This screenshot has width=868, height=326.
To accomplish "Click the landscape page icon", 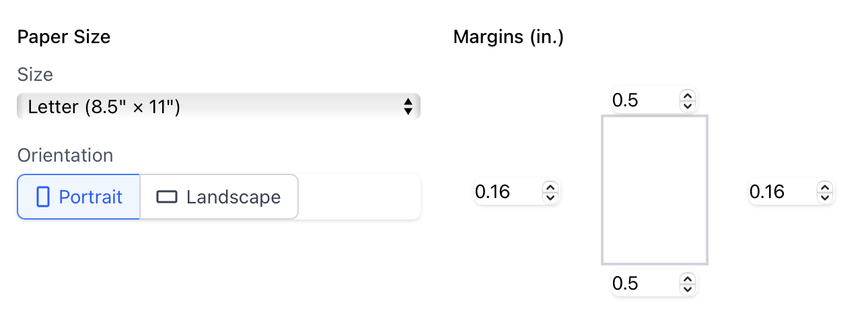I will pyautogui.click(x=167, y=197).
